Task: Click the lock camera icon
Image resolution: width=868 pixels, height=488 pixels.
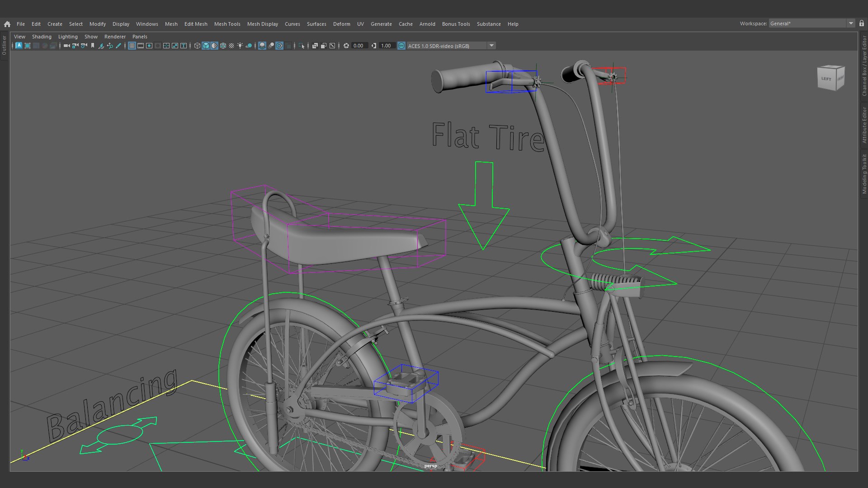Action: [75, 46]
